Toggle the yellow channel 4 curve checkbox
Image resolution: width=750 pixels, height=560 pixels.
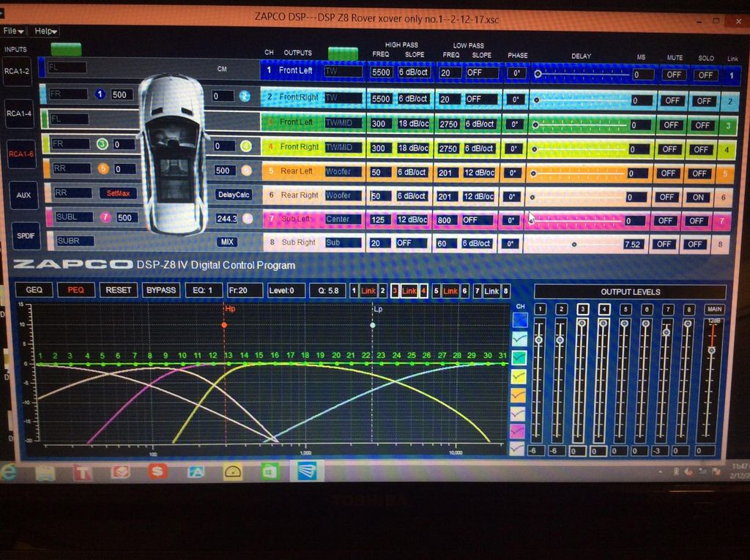tap(519, 377)
